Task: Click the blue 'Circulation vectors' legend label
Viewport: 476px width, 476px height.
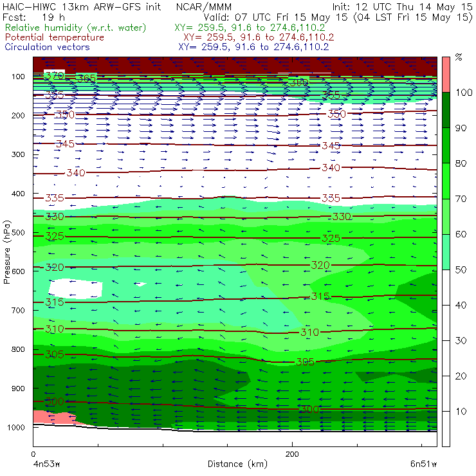Action: click(47, 47)
